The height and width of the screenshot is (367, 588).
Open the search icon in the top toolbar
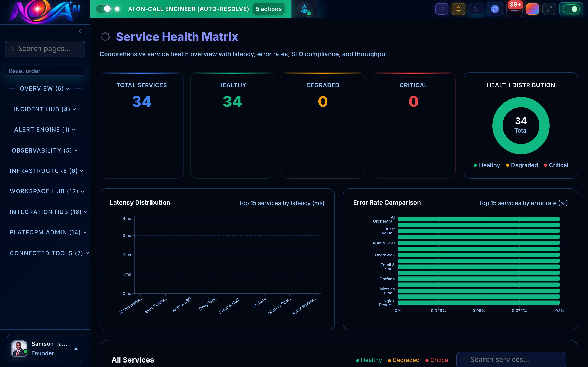(442, 9)
